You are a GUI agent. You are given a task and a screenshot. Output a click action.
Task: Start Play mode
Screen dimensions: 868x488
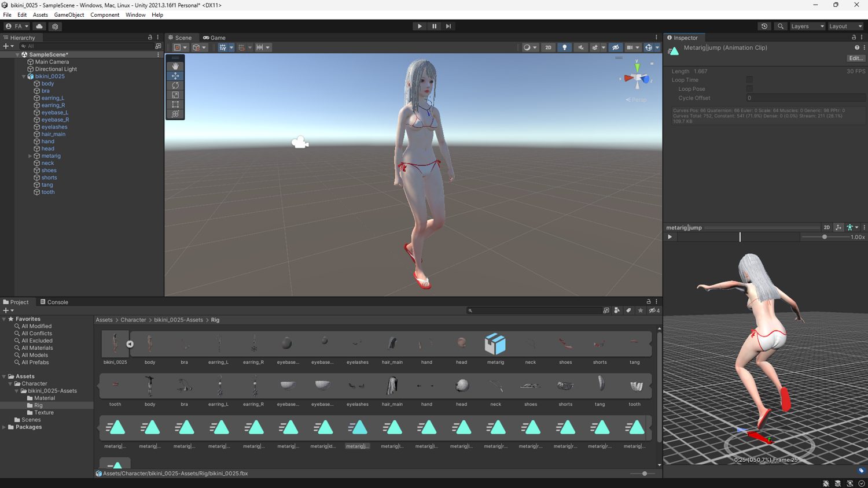pyautogui.click(x=420, y=26)
